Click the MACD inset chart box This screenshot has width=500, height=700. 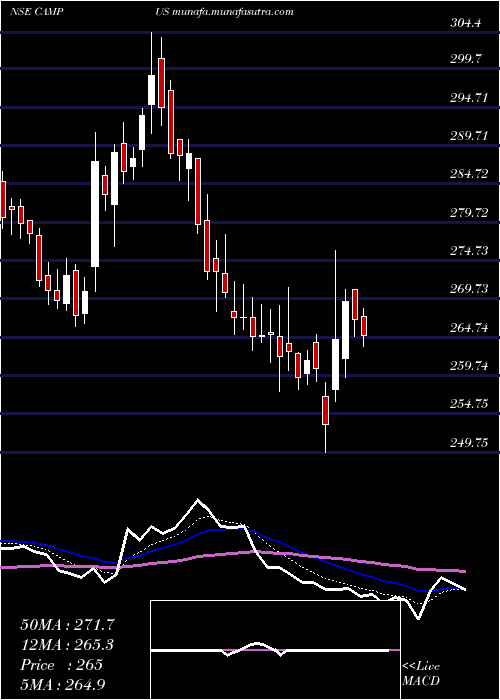tap(276, 650)
